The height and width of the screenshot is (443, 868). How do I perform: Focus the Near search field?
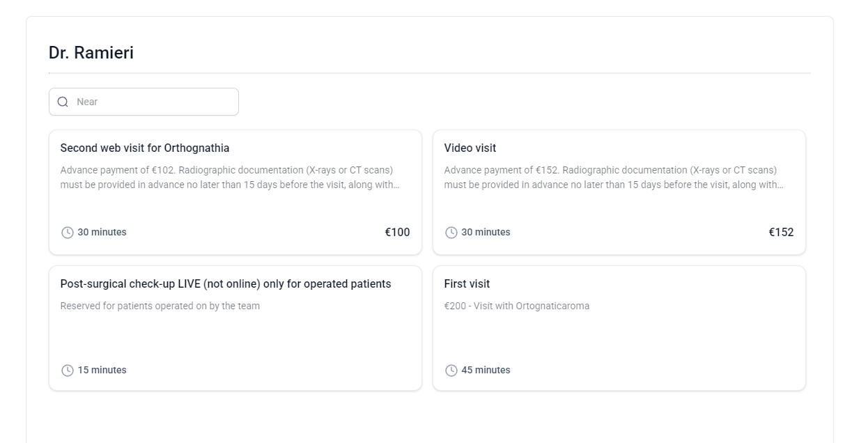pyautogui.click(x=144, y=102)
